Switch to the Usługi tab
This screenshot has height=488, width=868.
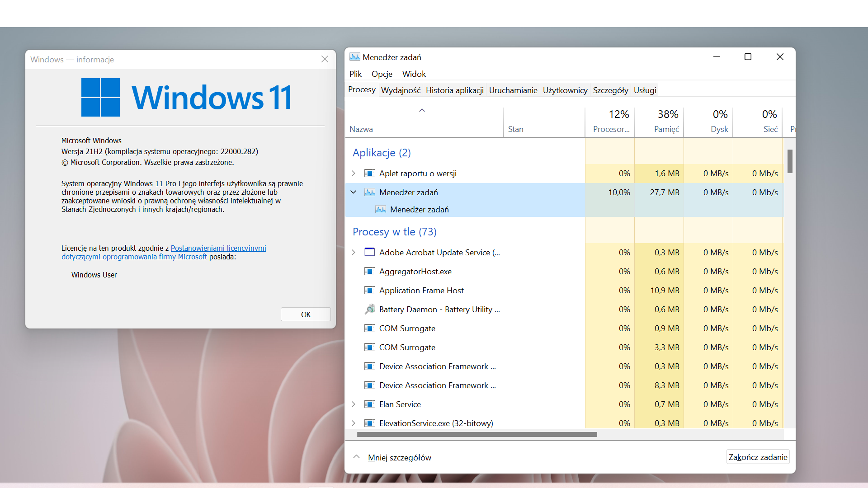(x=645, y=90)
